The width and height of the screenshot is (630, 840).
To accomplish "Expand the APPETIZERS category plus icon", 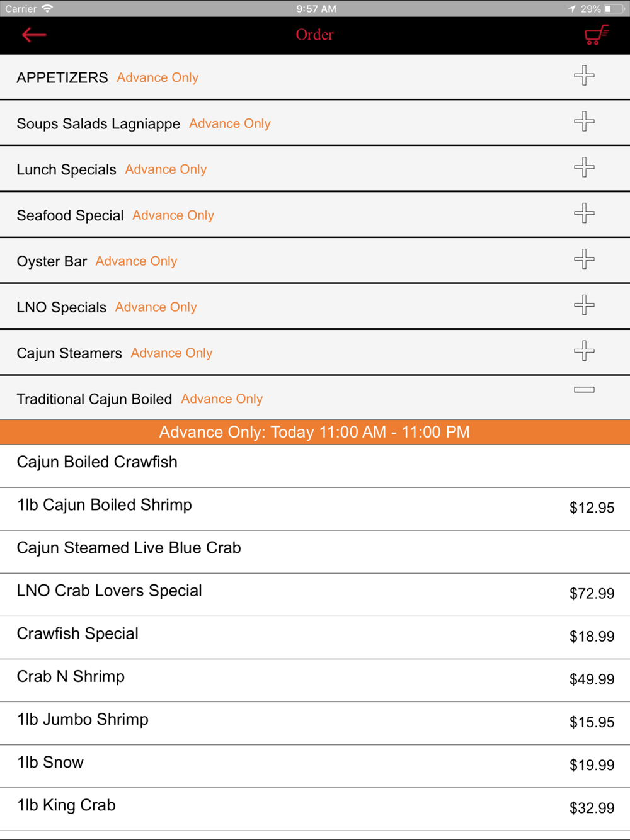I will pos(584,76).
